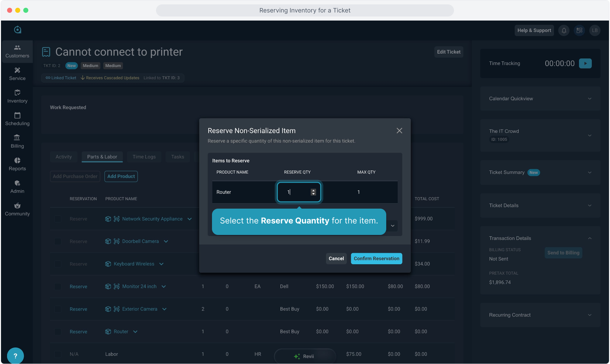The width and height of the screenshot is (610, 364).
Task: Click the Reserve Qty input field
Action: point(295,192)
